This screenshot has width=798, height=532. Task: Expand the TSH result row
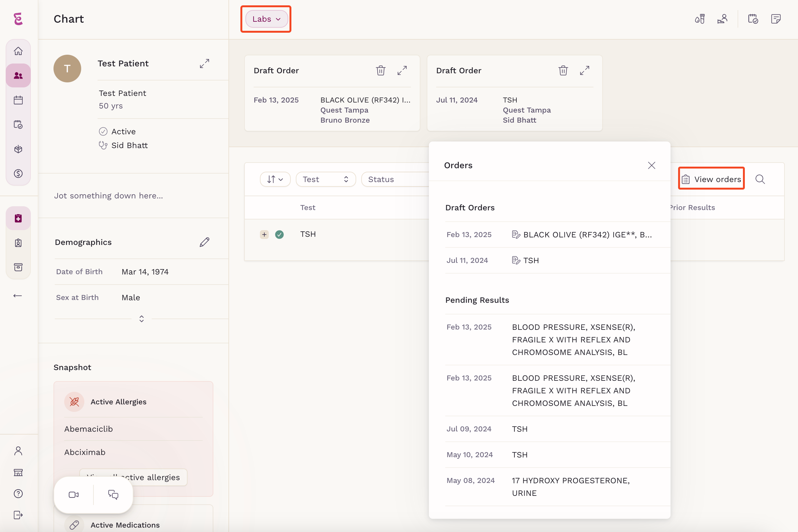pos(264,235)
